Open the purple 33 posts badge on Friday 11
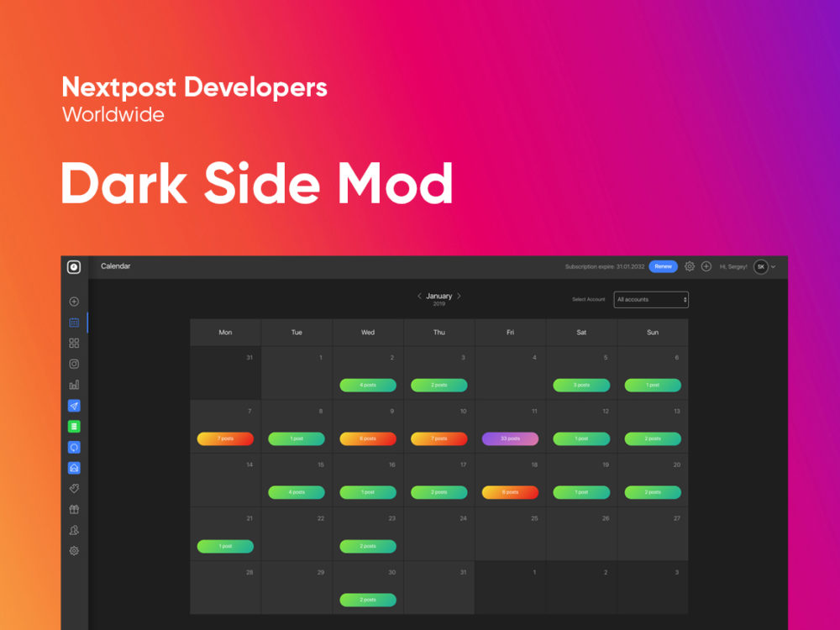Screen dimensions: 840x630 pyautogui.click(x=510, y=438)
